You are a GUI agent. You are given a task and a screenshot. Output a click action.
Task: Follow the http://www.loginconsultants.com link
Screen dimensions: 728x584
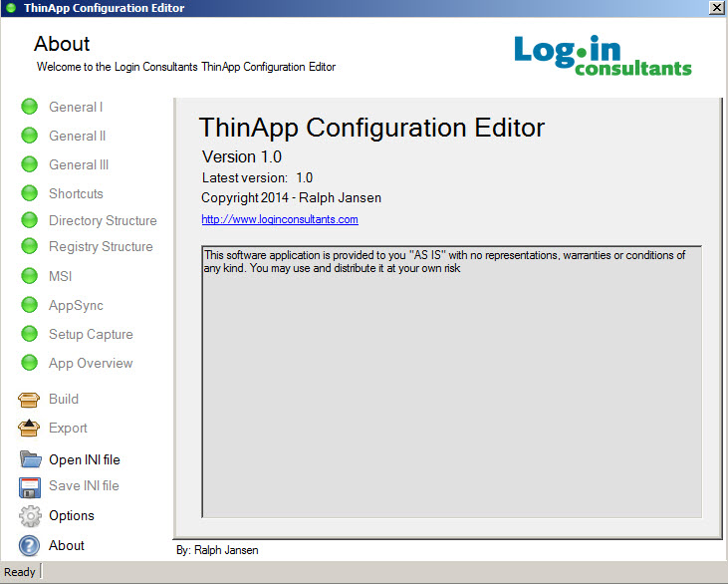[x=280, y=219]
